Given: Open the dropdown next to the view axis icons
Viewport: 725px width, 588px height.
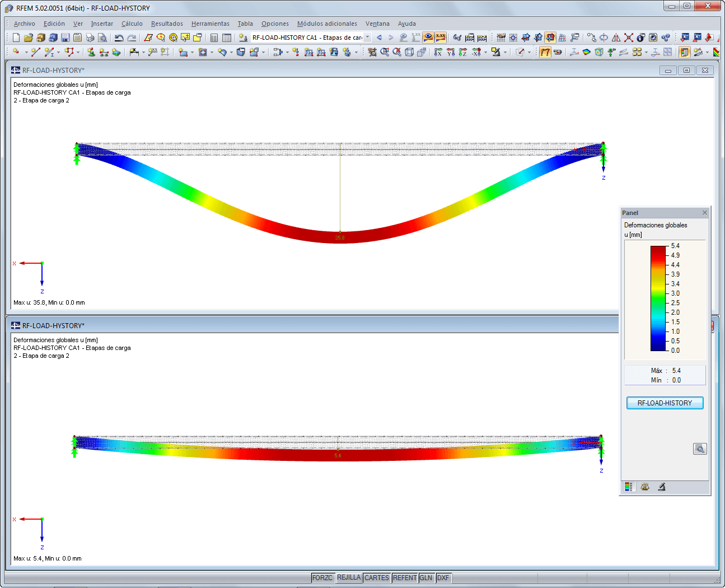Looking at the screenshot, I should point(485,52).
